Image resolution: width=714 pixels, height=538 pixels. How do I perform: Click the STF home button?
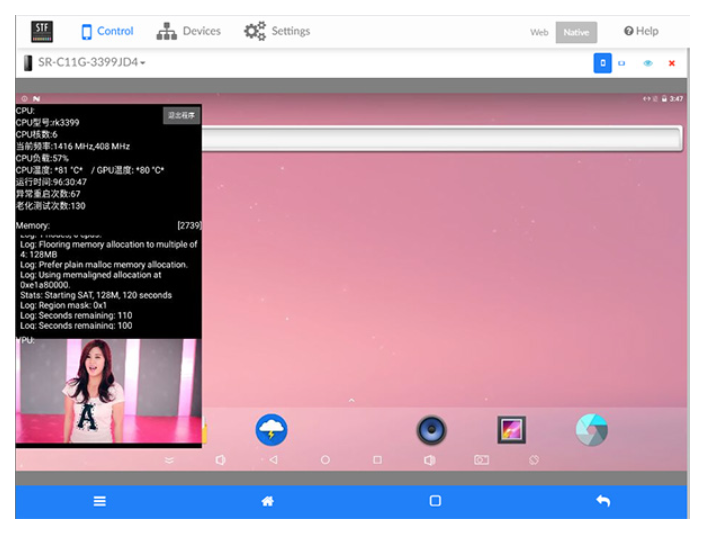point(268,501)
